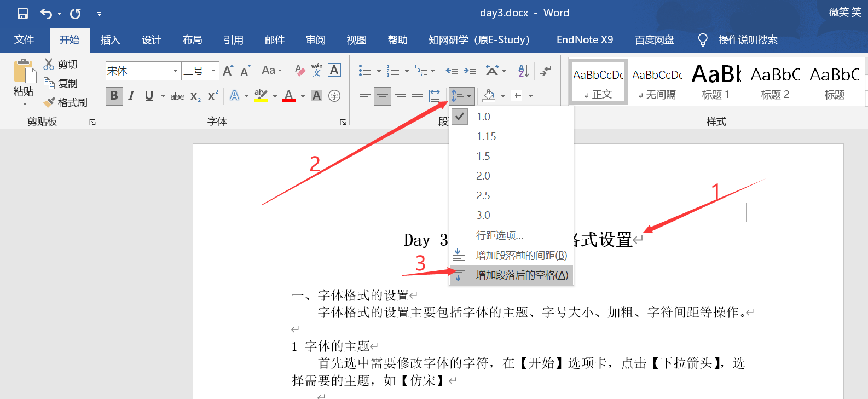
Task: Click the 操作说明搜索 search box
Action: (x=748, y=40)
